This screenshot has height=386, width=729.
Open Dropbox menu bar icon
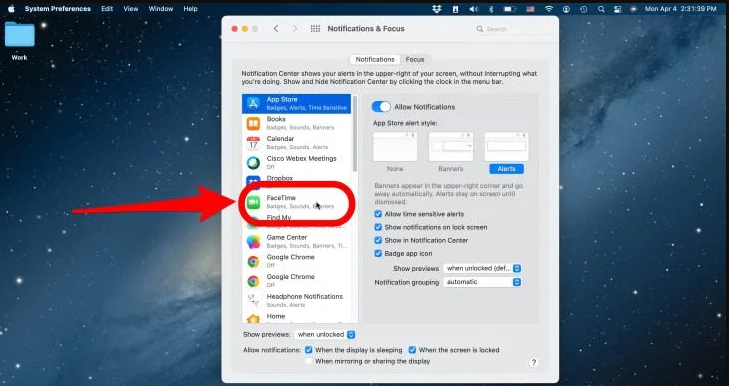coord(436,9)
